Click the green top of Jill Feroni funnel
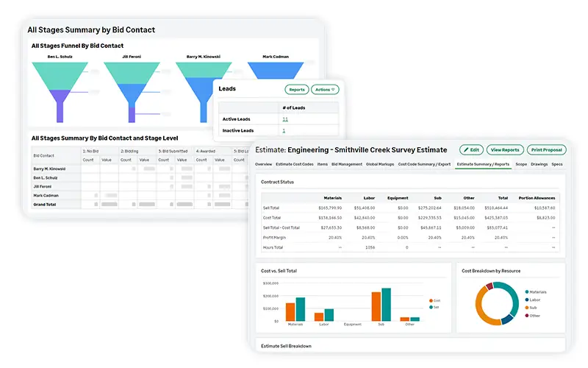Screen dimensions: 588x368 click(x=132, y=72)
